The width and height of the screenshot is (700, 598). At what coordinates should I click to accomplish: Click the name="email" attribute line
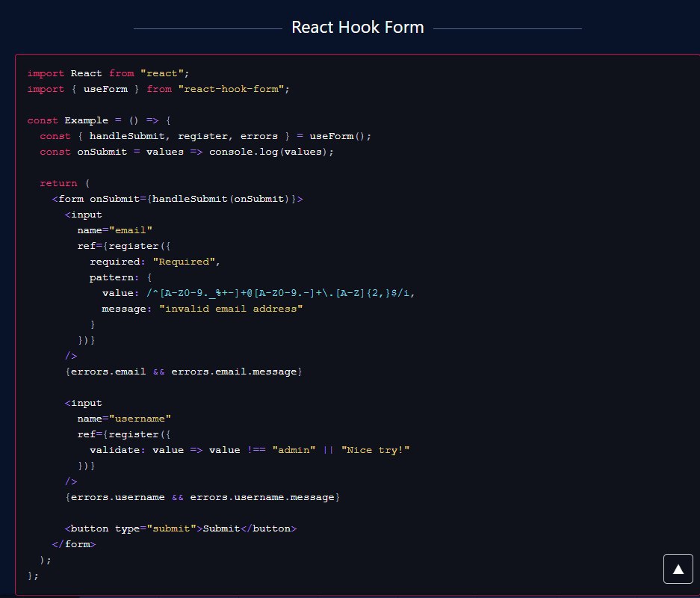point(115,230)
